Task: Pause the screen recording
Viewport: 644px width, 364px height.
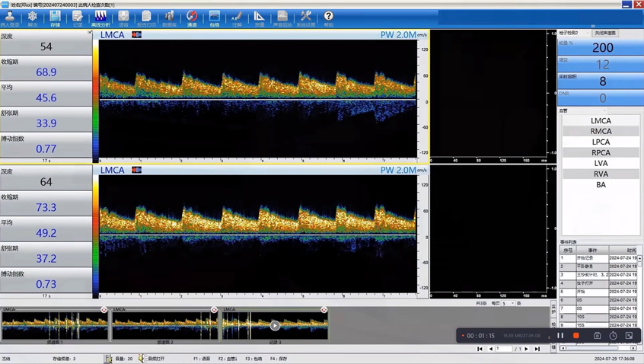Action: coord(560,336)
